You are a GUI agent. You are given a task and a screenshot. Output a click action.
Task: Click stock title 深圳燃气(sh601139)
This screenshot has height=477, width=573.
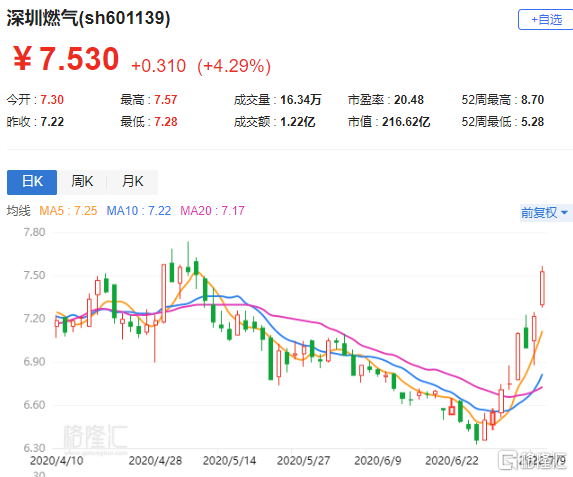click(88, 18)
